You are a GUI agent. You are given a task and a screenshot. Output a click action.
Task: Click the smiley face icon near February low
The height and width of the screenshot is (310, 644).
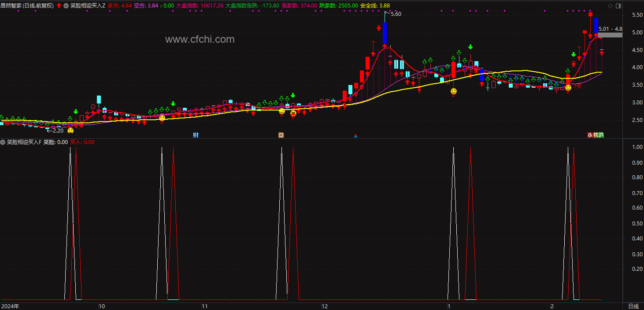[568, 88]
